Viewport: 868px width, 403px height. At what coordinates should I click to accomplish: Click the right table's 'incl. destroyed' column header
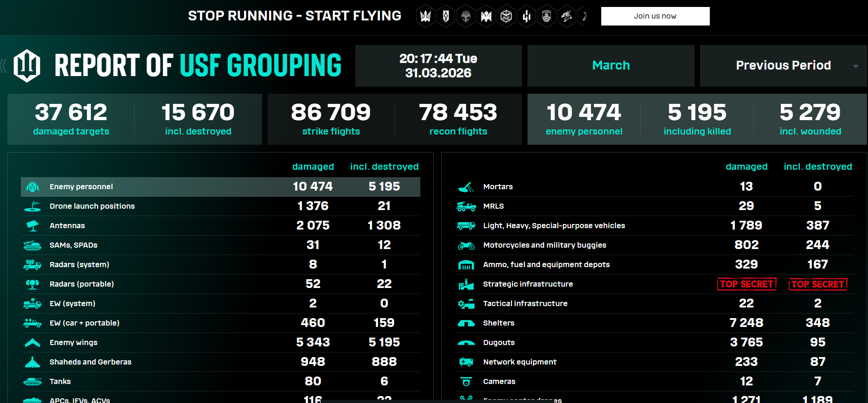818,166
